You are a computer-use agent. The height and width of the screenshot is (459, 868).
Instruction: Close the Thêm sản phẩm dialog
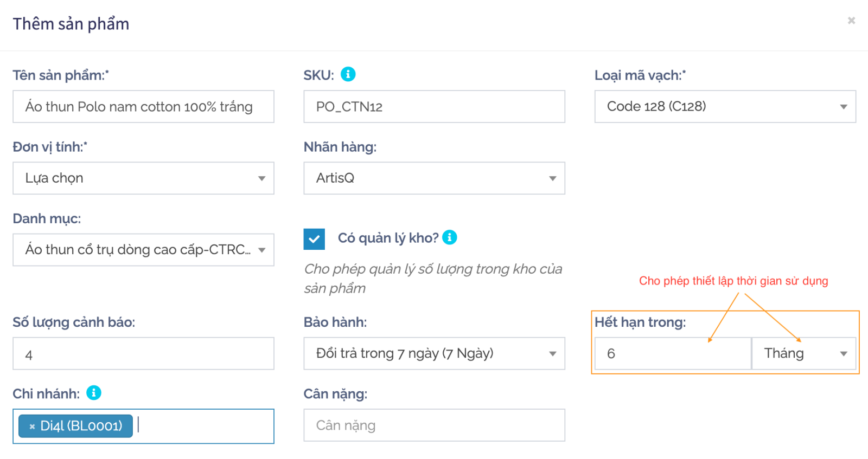coord(851,21)
